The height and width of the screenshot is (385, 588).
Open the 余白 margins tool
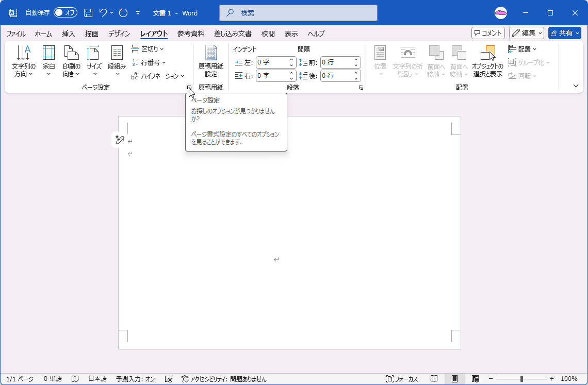click(x=49, y=61)
